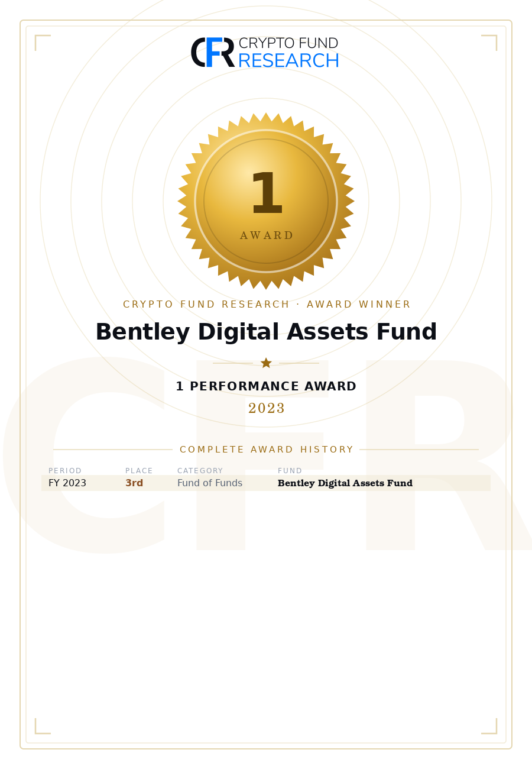The width and height of the screenshot is (532, 769).
Task: Click the "PERIOD" column header
Action: pos(65,471)
